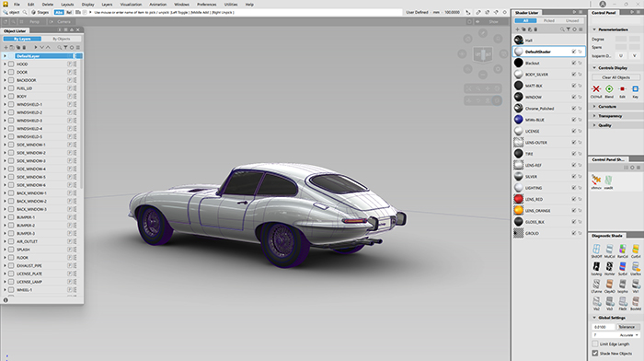This screenshot has width=644, height=361.
Task: Select the CV/Hull control display icon
Action: pyautogui.click(x=596, y=88)
